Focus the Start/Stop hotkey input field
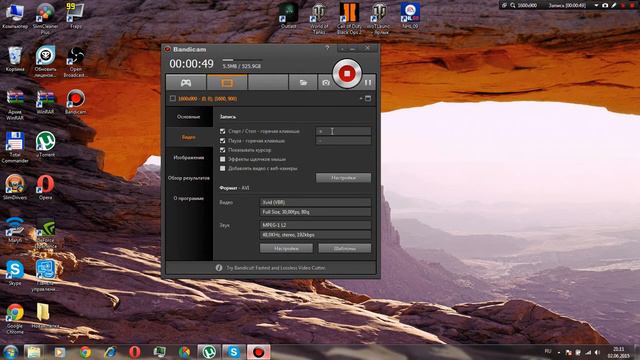This screenshot has width=640, height=360. [x=343, y=131]
